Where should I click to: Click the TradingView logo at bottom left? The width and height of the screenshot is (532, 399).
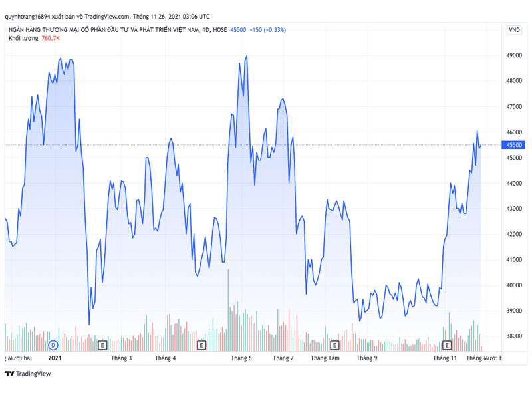click(x=28, y=374)
